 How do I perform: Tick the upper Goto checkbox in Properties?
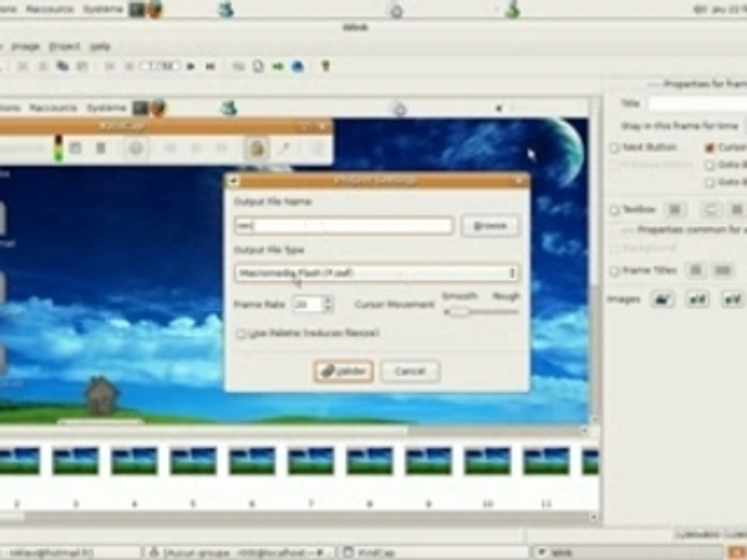[710, 165]
